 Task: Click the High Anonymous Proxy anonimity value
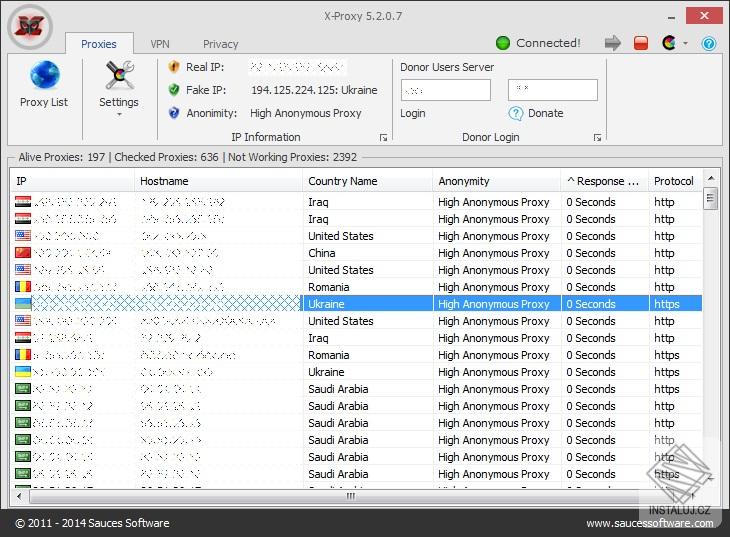[305, 113]
